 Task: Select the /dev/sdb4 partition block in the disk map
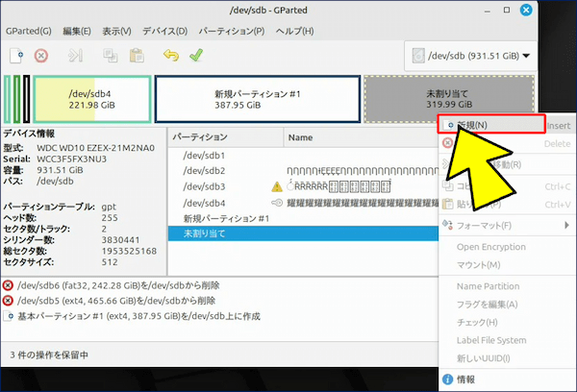tap(91, 99)
